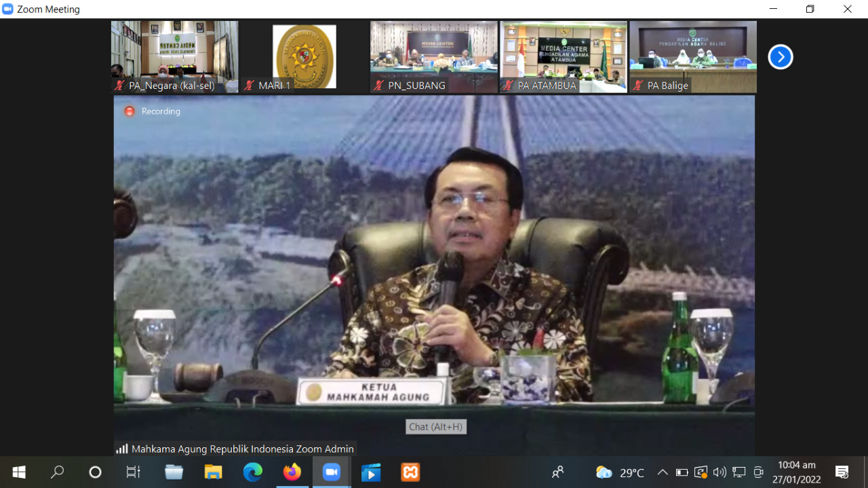Open the People icon in the taskbar
The height and width of the screenshot is (488, 868).
557,472
